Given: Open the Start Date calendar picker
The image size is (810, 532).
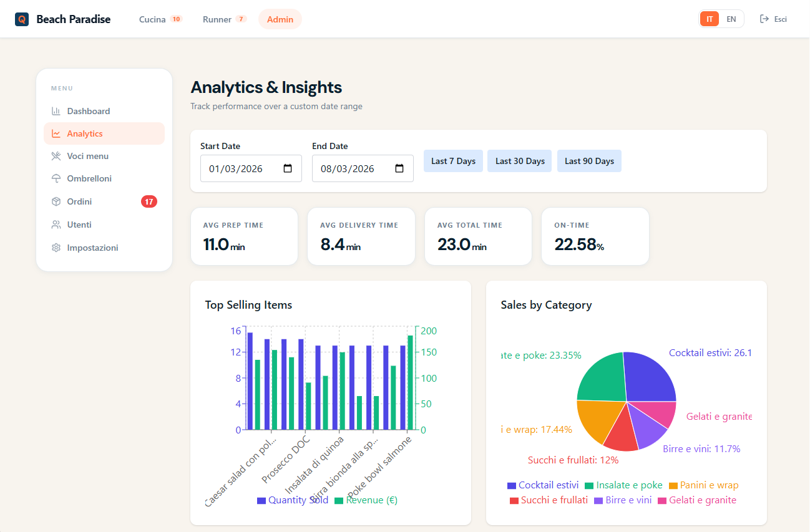Looking at the screenshot, I should click(x=287, y=168).
